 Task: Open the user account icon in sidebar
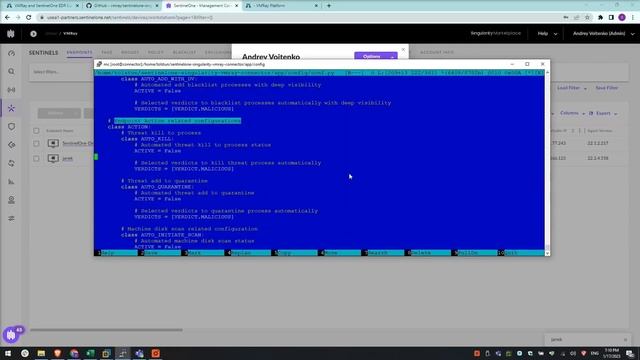click(x=11, y=200)
